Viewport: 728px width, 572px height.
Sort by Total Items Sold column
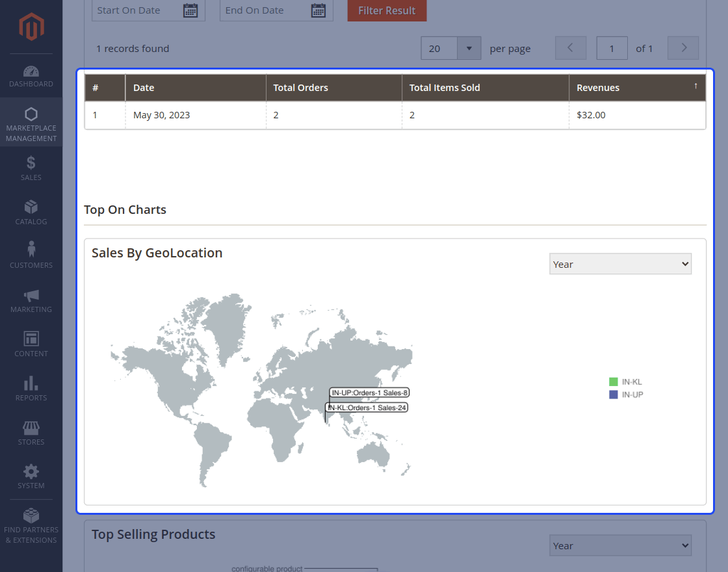[485, 88]
